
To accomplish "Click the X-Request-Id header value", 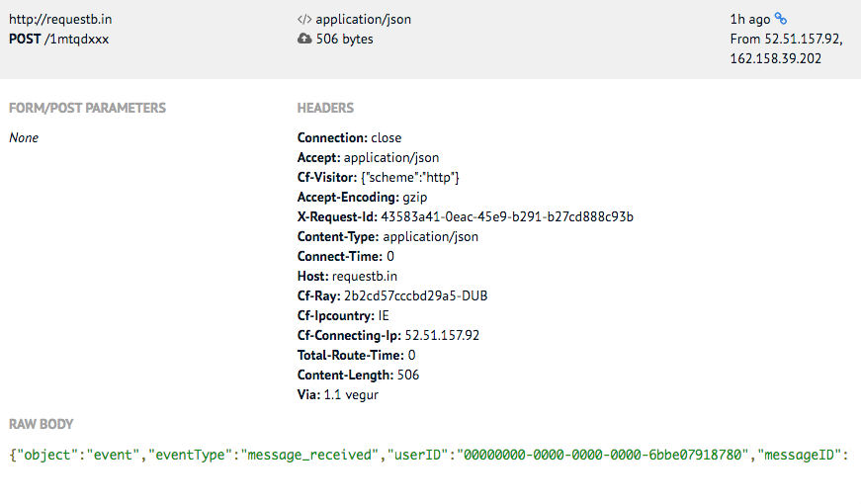I will tap(507, 216).
